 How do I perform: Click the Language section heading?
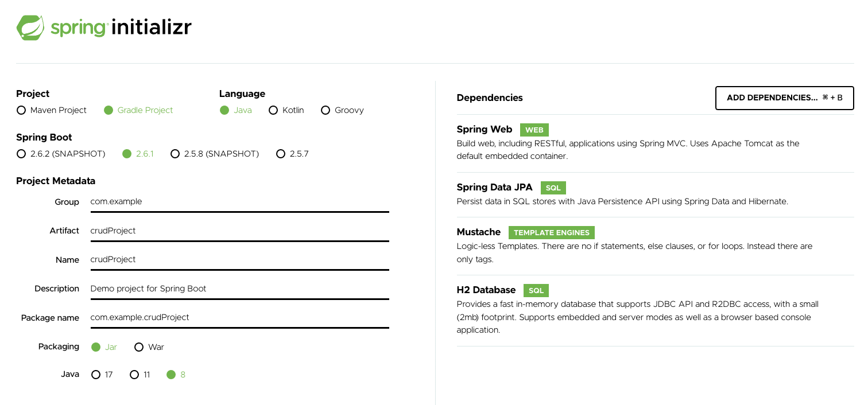pos(242,94)
